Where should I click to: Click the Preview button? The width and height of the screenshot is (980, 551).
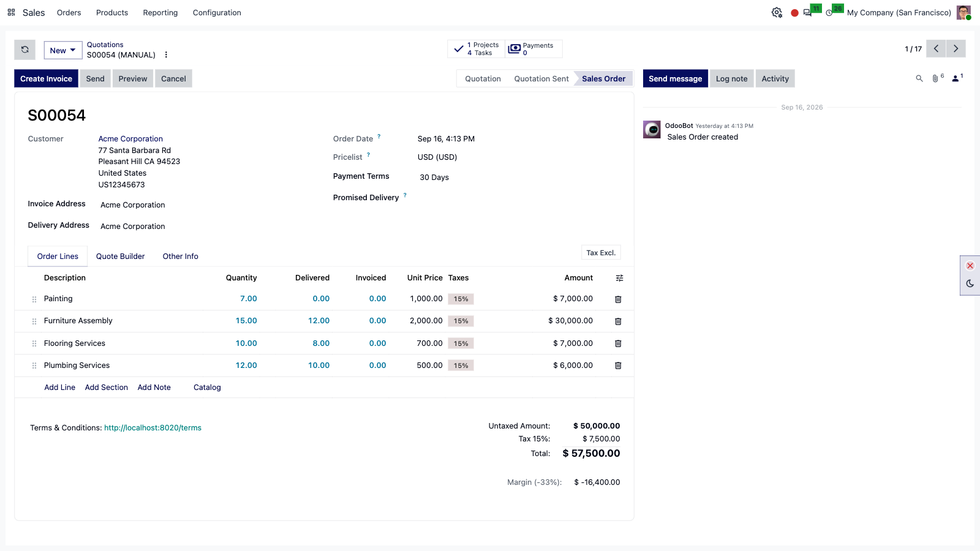coord(133,78)
